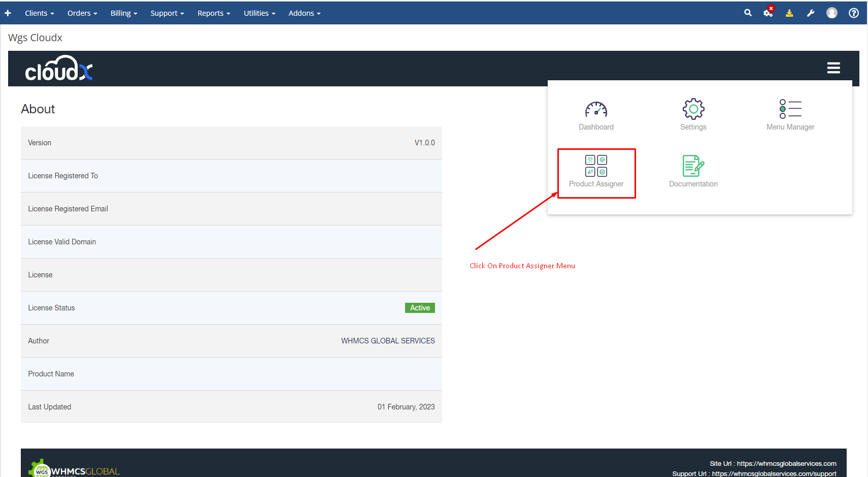This screenshot has height=477, width=868.
Task: Open the Menu Manager icon
Action: point(790,109)
